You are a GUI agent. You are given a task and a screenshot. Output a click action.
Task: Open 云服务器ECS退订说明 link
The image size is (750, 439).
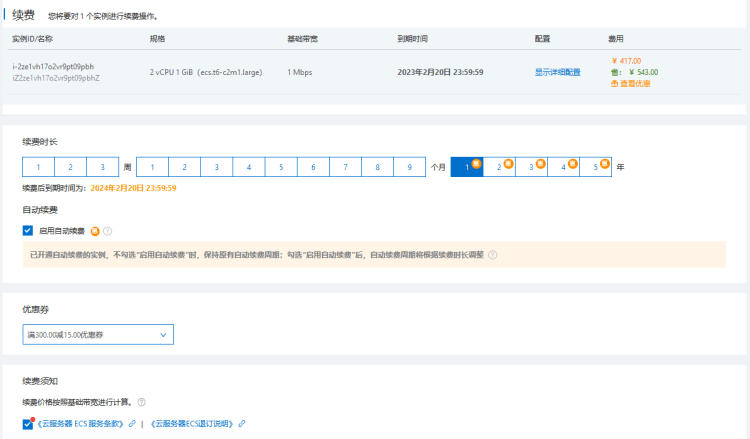(x=192, y=424)
